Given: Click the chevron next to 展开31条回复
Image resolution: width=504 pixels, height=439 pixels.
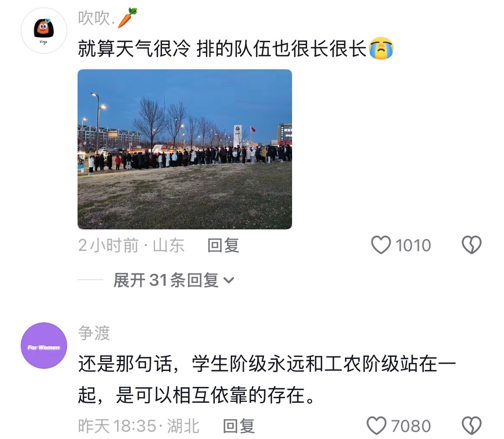Looking at the screenshot, I should coord(229,280).
